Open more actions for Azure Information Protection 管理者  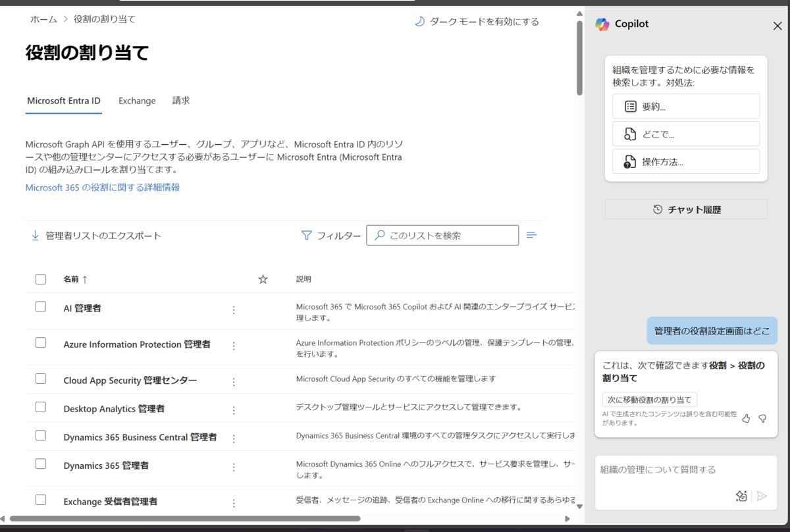coord(234,346)
